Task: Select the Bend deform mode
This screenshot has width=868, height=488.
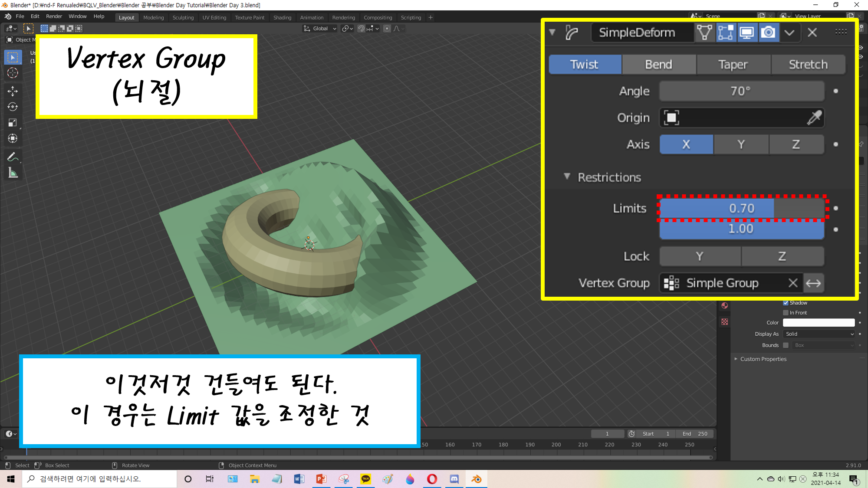Action: pyautogui.click(x=658, y=65)
